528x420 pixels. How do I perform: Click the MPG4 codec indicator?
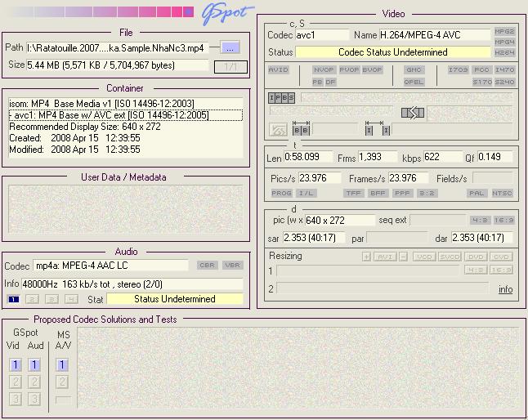tap(504, 42)
